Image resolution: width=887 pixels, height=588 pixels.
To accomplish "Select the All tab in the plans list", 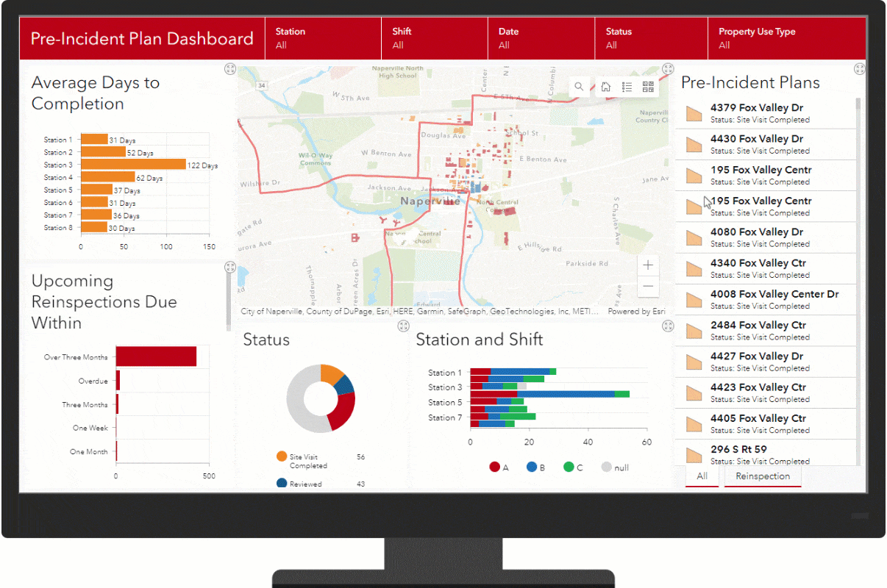I will coord(702,476).
